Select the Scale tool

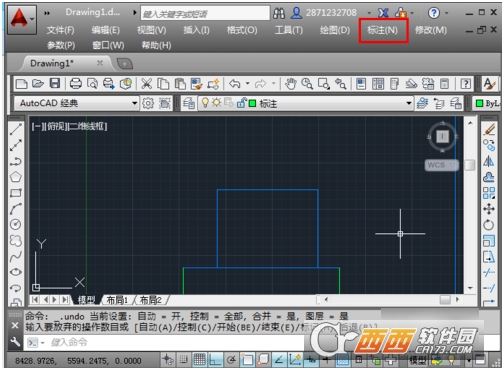(489, 241)
